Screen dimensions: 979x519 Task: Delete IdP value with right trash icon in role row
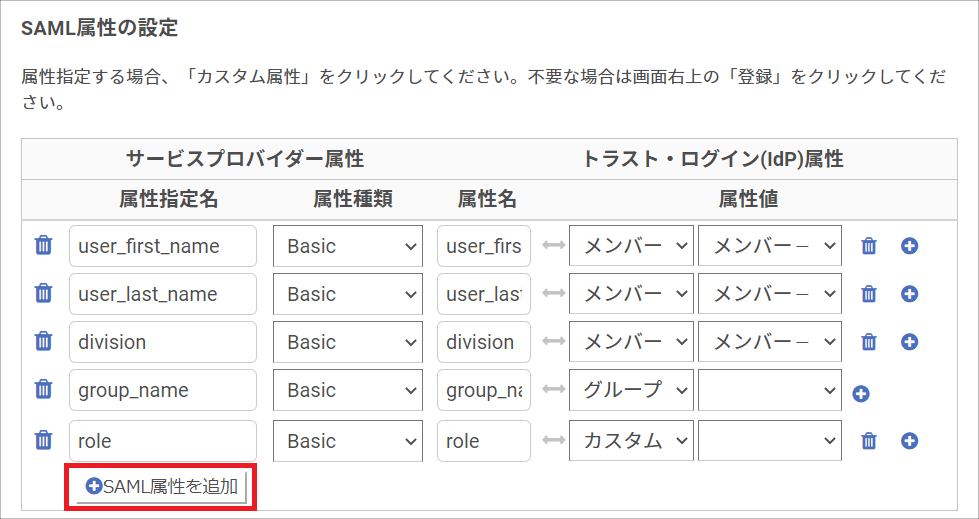(x=869, y=442)
